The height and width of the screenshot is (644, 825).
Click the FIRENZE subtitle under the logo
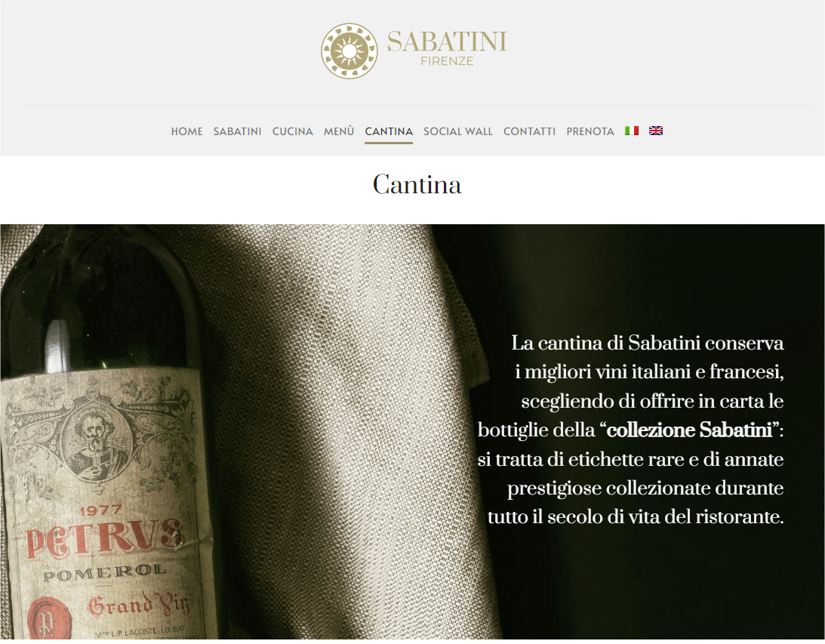(x=448, y=61)
